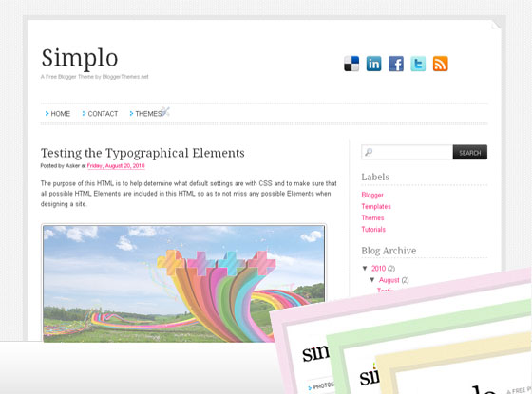Screen dimensions: 532x394
Task: Open the LinkedIn social icon
Action: click(x=373, y=64)
